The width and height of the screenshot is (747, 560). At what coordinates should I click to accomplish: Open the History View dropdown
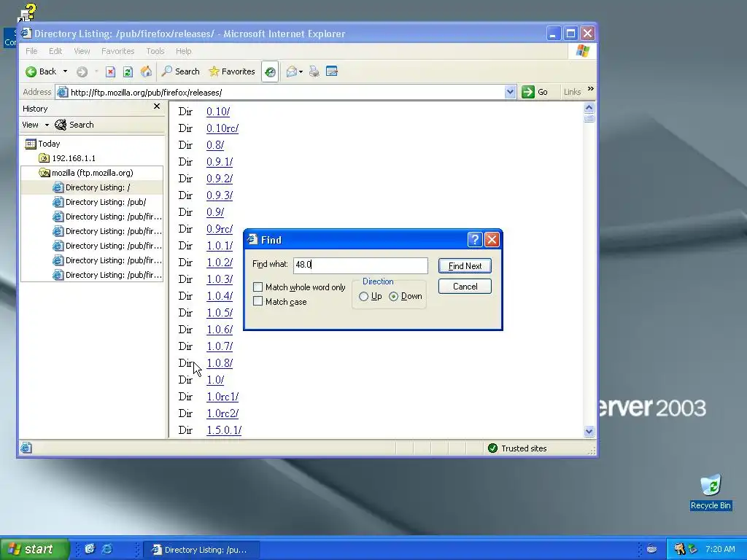click(35, 125)
